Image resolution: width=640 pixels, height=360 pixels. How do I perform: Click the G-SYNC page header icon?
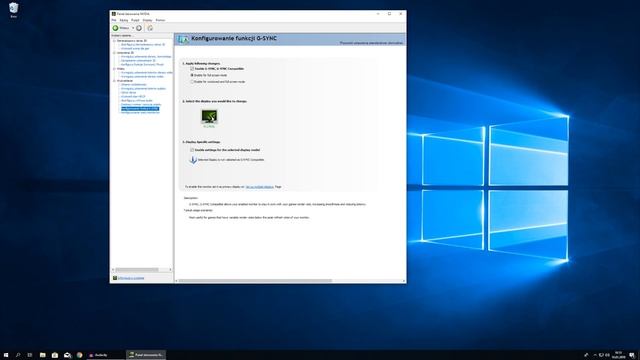[182, 39]
